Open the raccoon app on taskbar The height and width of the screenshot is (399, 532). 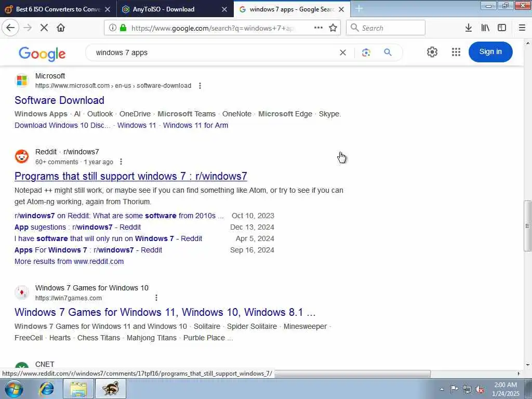(x=111, y=389)
